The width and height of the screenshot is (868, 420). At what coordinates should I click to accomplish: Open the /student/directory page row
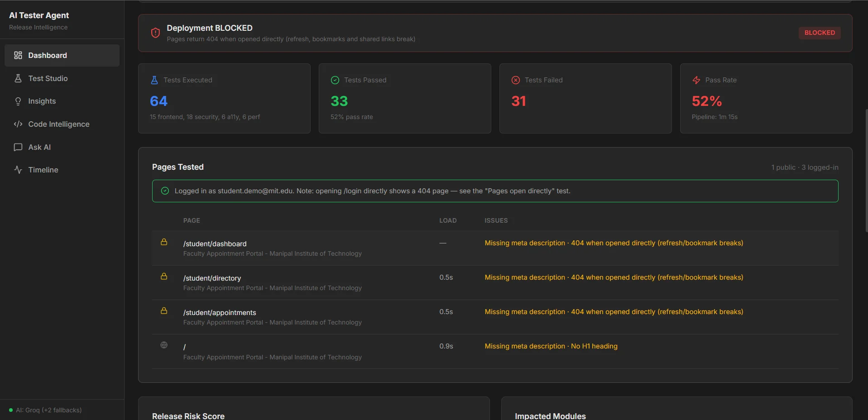click(495, 283)
